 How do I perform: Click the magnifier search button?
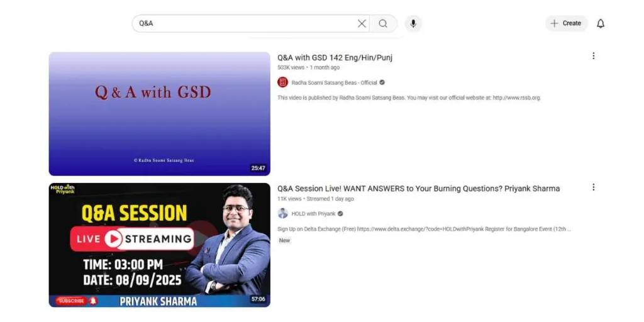[383, 23]
